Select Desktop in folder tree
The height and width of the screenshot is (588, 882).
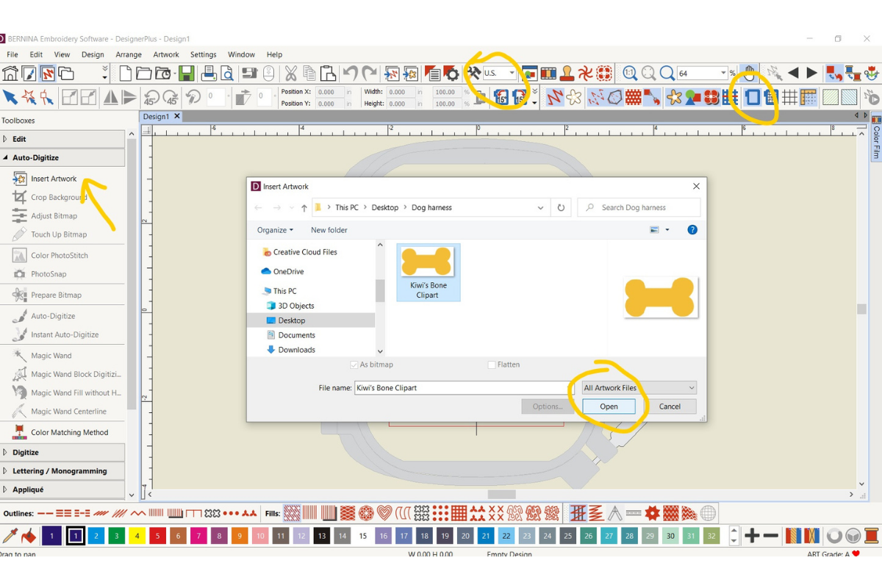pos(292,320)
